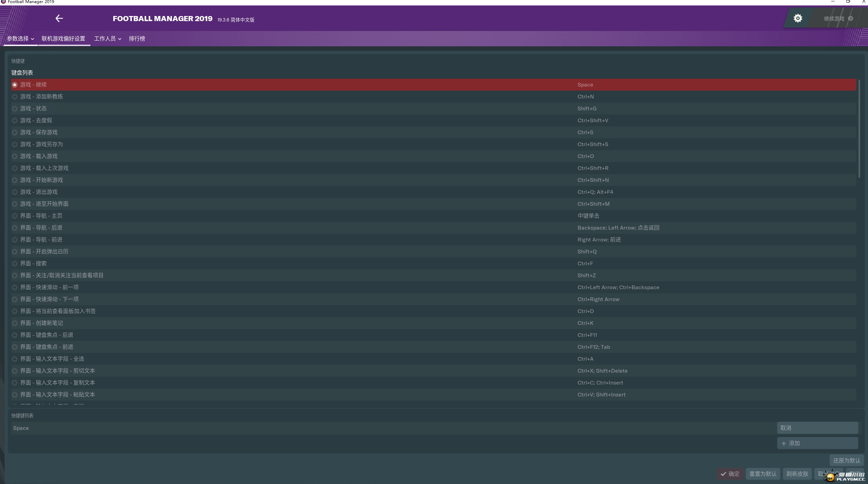Select 游戏 - 添加新教练 radio button
Image resolution: width=868 pixels, height=484 pixels.
(x=15, y=97)
